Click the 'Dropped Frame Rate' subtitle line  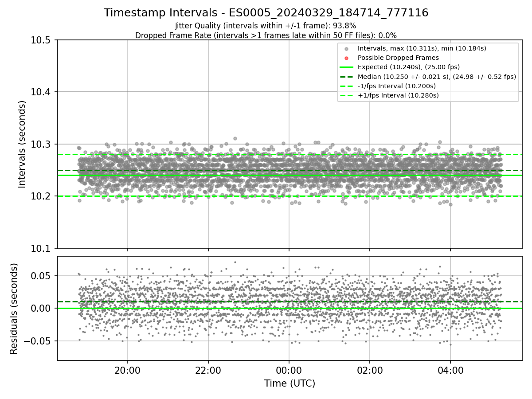[x=266, y=35]
